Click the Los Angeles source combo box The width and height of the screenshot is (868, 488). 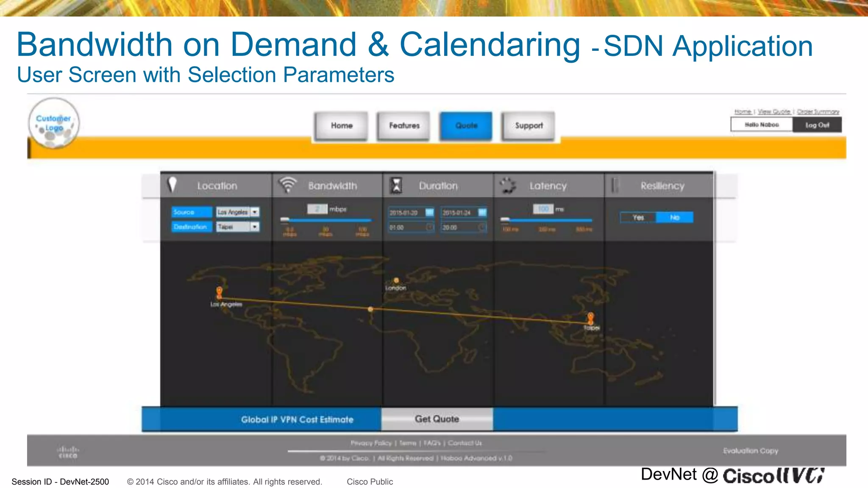click(x=237, y=212)
